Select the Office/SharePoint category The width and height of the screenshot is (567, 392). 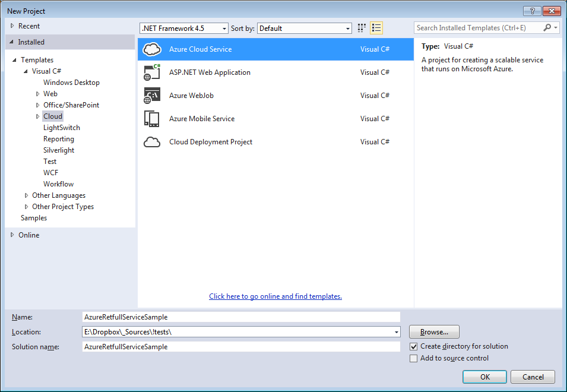71,105
